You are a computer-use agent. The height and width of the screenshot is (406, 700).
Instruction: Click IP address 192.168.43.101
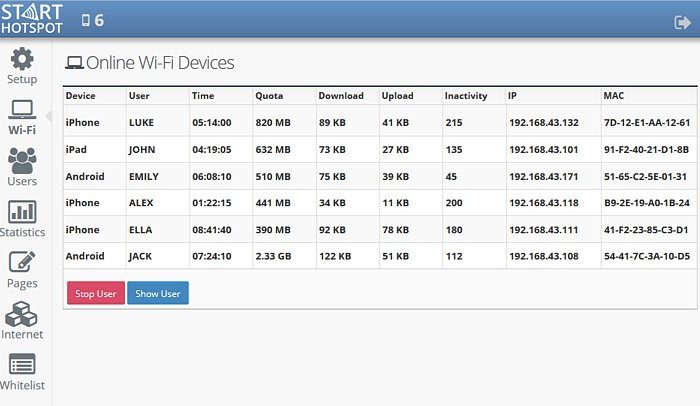[x=544, y=150]
